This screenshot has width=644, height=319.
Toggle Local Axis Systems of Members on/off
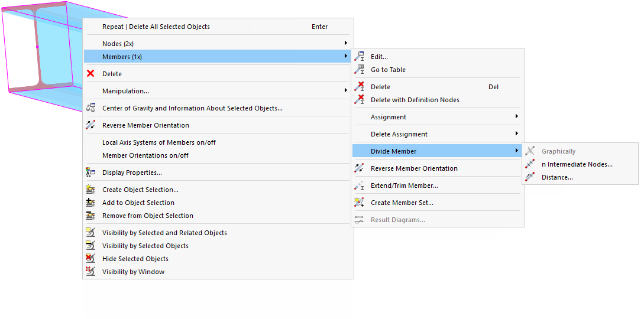coord(158,142)
